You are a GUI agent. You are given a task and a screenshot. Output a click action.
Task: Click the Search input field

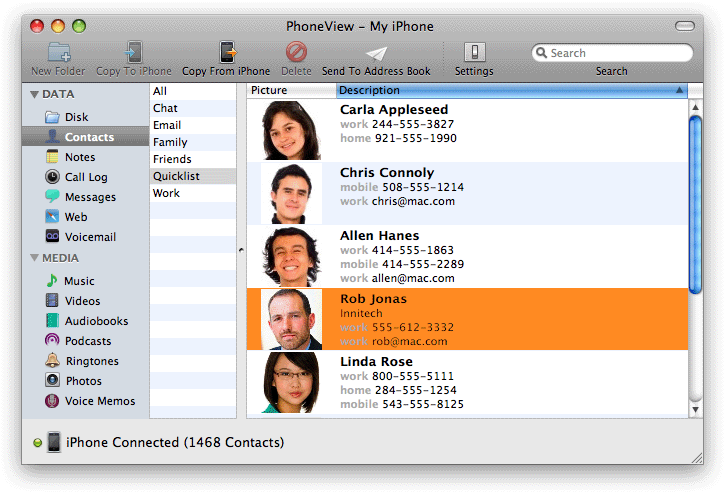pos(617,53)
